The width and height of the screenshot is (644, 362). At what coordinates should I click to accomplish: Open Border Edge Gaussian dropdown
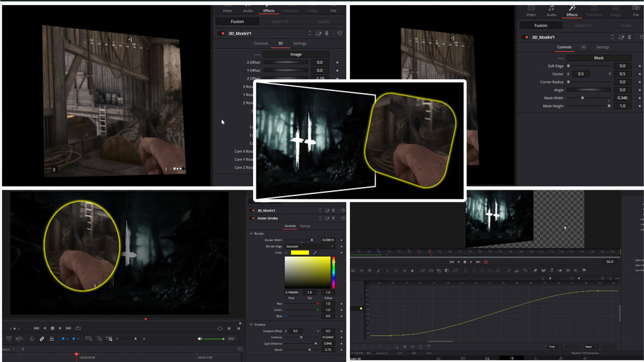[310, 246]
